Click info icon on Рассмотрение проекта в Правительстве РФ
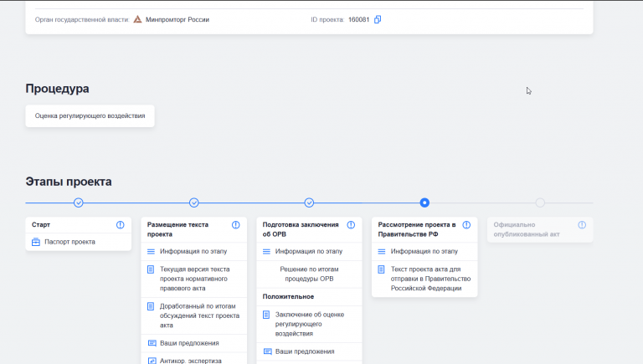Viewport: 643px width, 364px height. click(466, 224)
